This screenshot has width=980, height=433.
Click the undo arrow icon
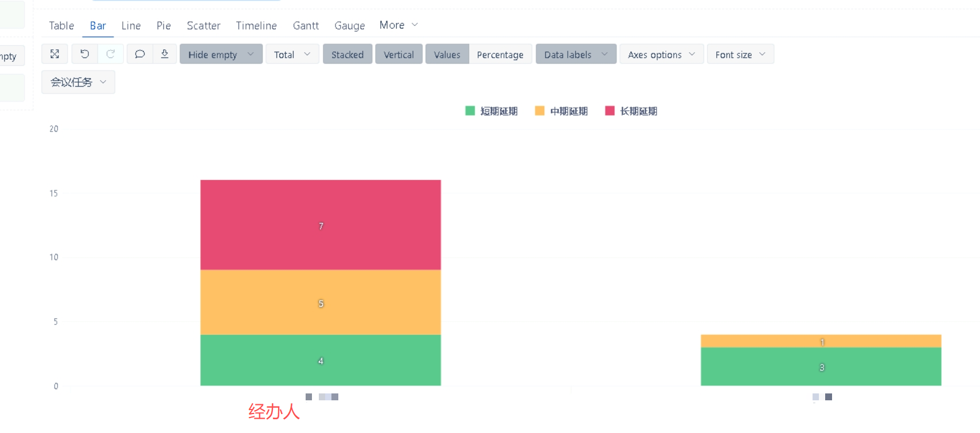[x=84, y=54]
